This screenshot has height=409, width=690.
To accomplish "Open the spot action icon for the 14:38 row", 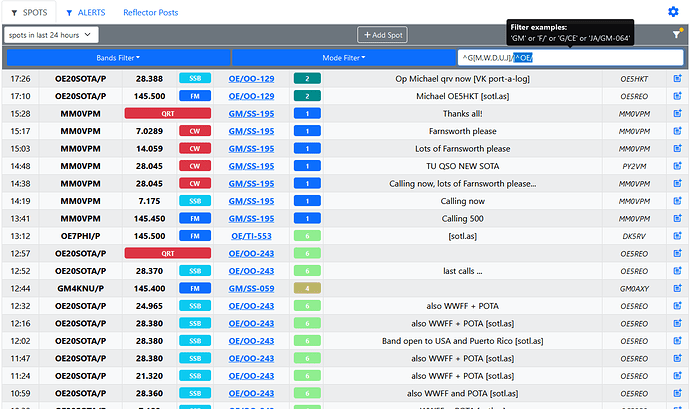I will [677, 183].
